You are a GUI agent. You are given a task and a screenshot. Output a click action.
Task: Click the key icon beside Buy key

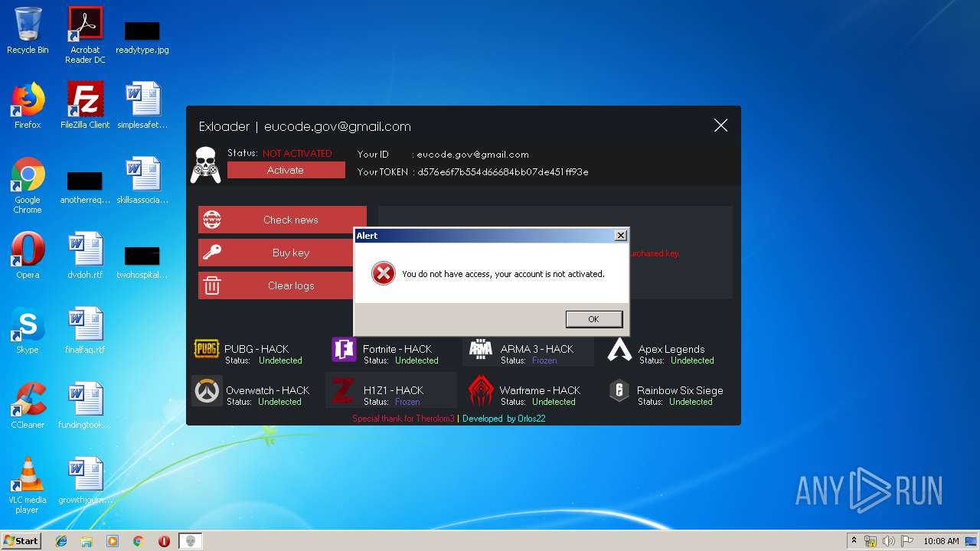pyautogui.click(x=212, y=253)
